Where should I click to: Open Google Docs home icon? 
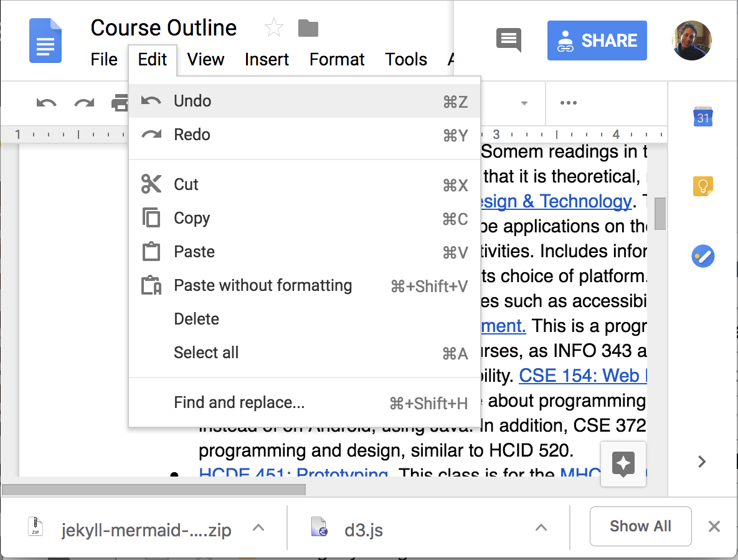click(45, 40)
